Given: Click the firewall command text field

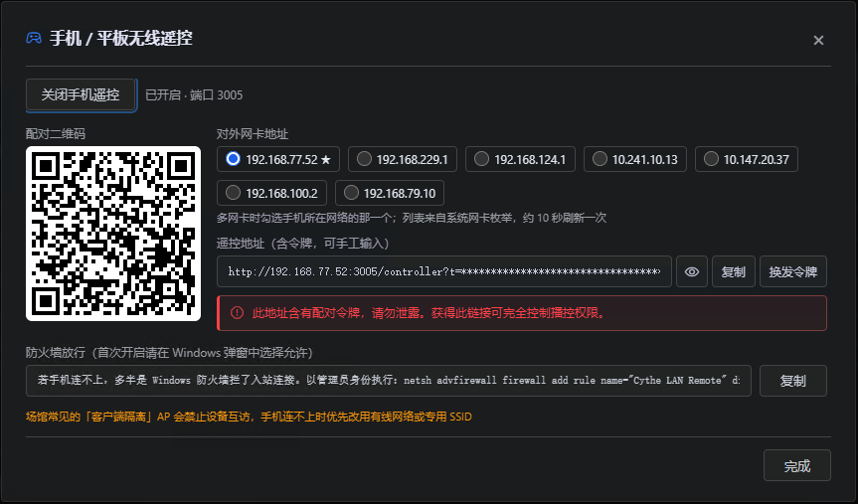Looking at the screenshot, I should click(x=389, y=381).
